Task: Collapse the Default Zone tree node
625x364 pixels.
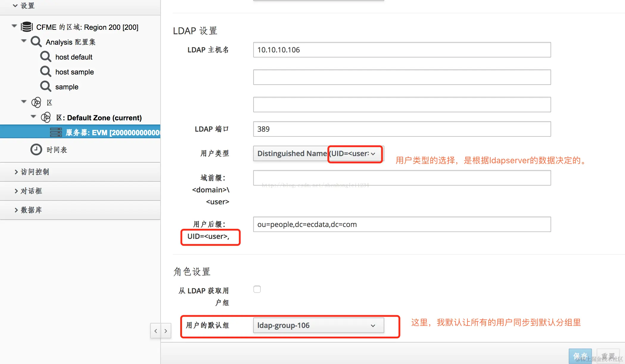Action: 33,116
